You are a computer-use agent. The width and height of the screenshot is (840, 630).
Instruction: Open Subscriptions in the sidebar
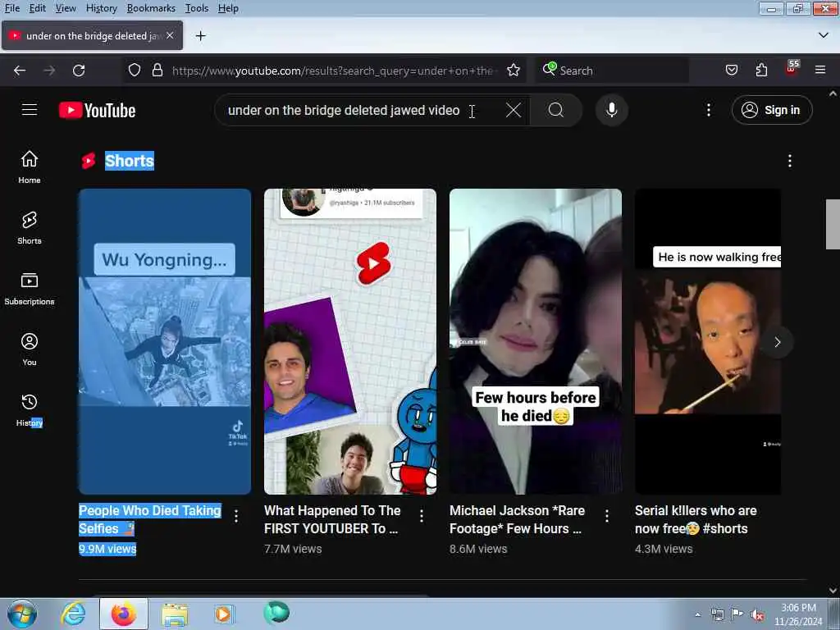point(30,288)
